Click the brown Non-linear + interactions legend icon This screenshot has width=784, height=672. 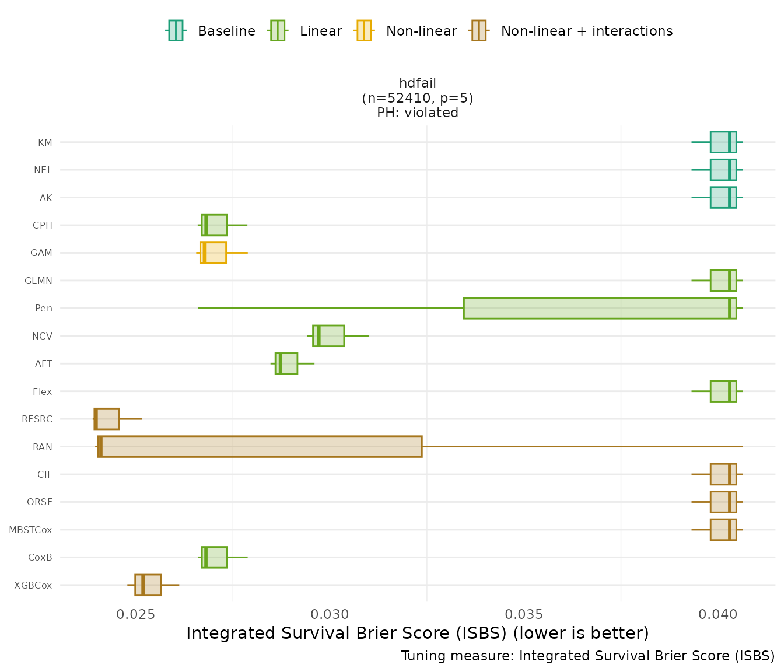(478, 30)
